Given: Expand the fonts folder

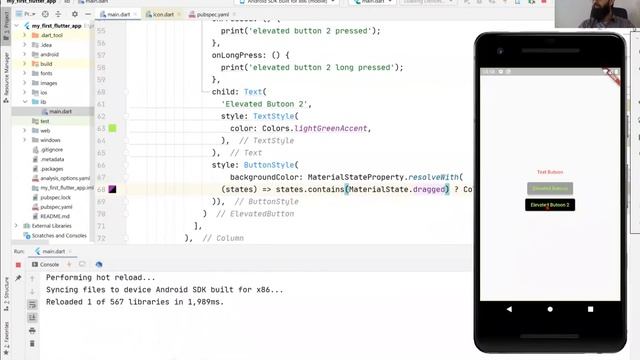Looking at the screenshot, I should click(x=24, y=73).
